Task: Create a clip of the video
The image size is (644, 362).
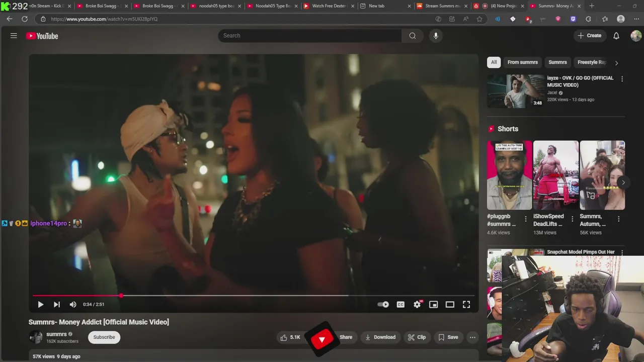Action: 417,337
